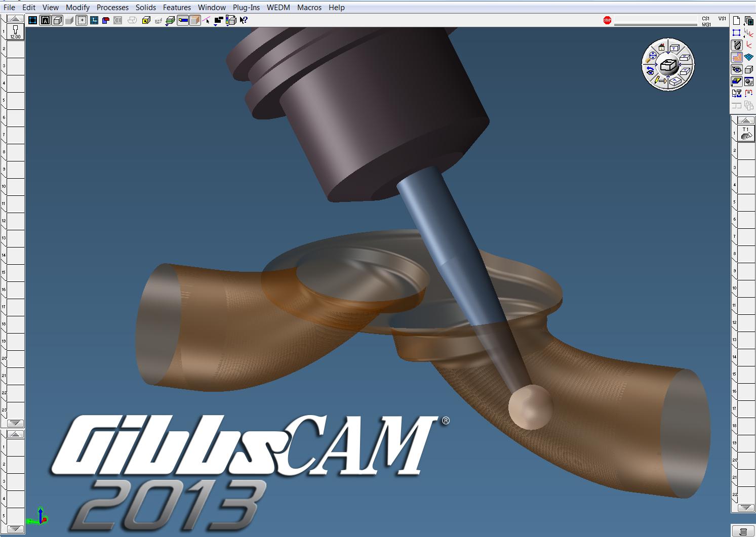
Task: Click the post processor output icon on the right
Action: (x=737, y=93)
